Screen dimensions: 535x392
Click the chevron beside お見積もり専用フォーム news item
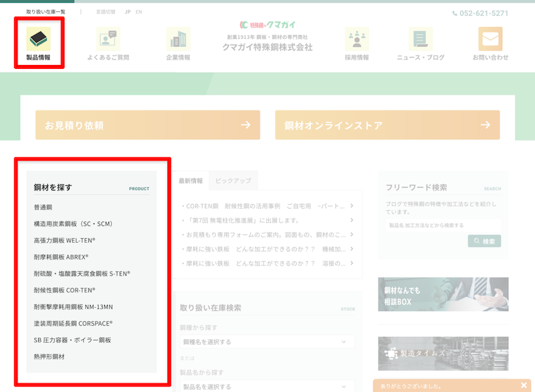point(352,234)
